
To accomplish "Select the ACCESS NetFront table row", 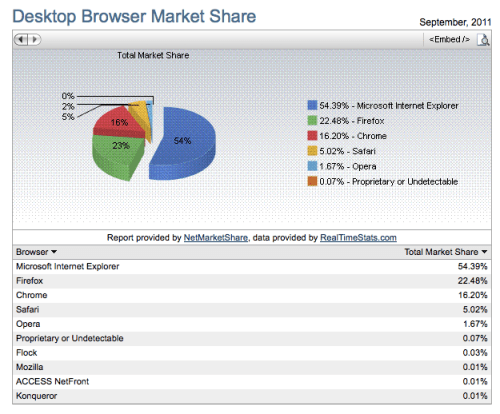I will 252,381.
